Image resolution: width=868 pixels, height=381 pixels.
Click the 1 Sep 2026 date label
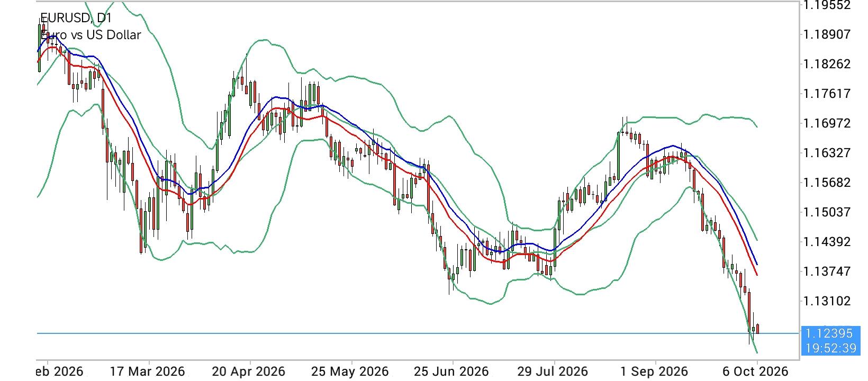point(654,371)
